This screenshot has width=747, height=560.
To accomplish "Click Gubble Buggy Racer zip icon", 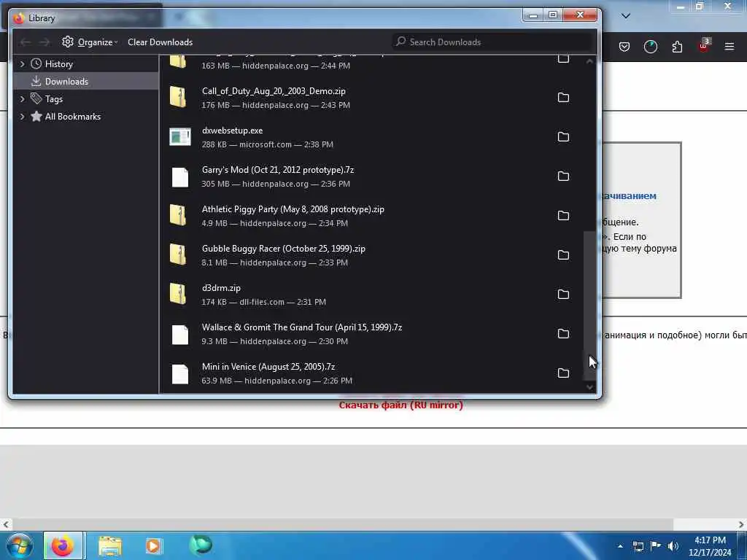I will 178,254.
